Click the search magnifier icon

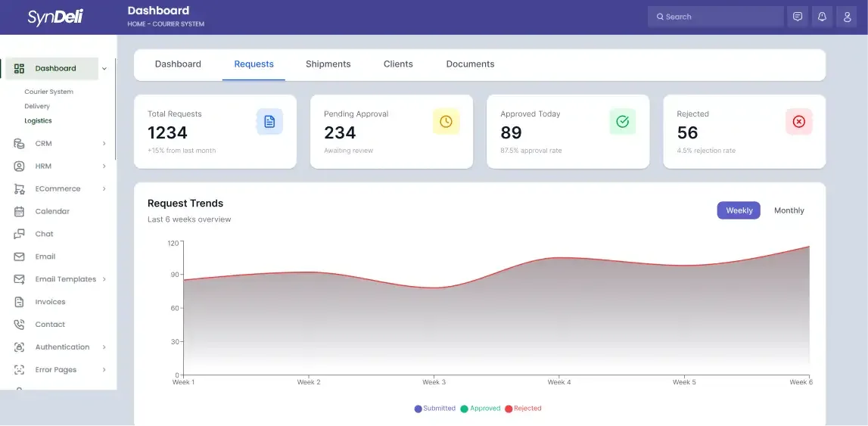[x=660, y=17]
